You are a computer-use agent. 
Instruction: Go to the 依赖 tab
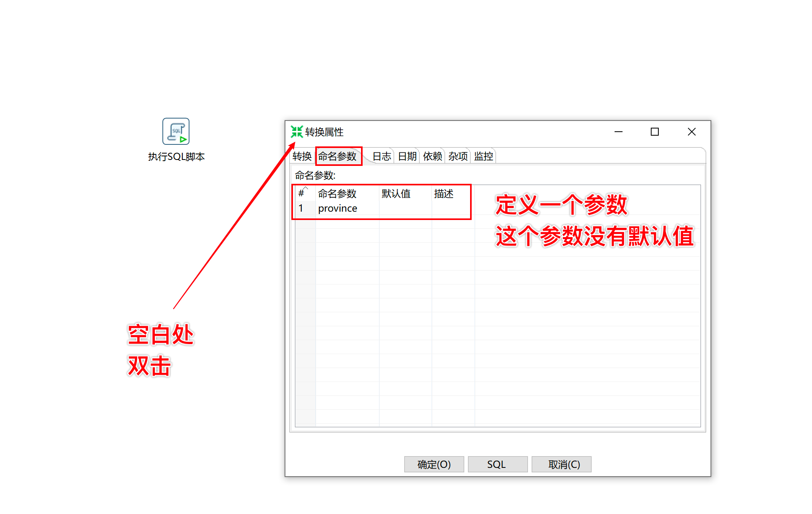tap(433, 156)
